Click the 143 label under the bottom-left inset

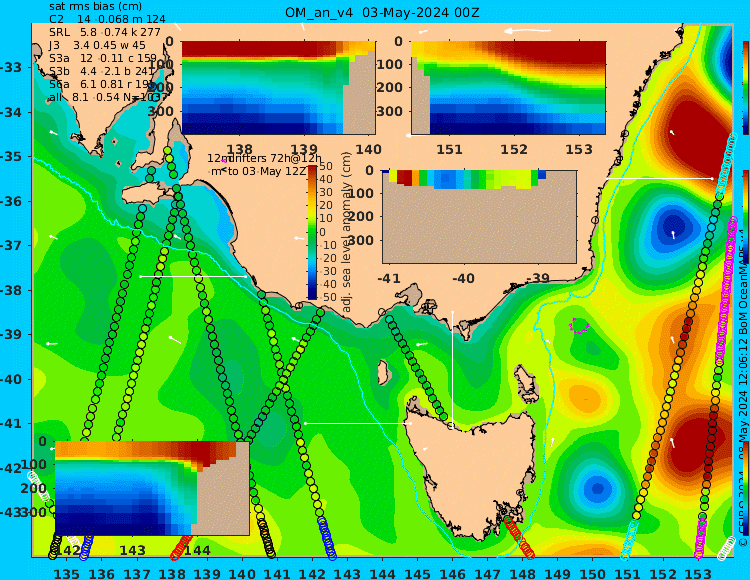(x=132, y=550)
